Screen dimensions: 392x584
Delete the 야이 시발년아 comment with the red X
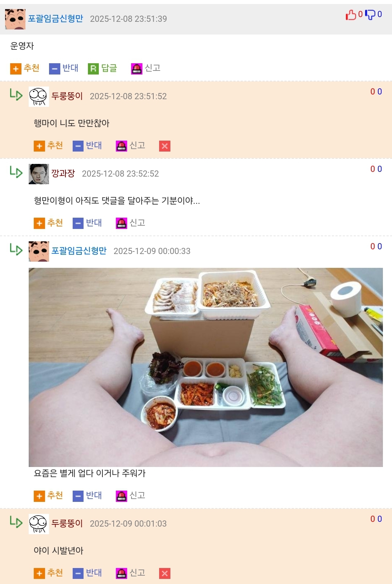coord(165,573)
